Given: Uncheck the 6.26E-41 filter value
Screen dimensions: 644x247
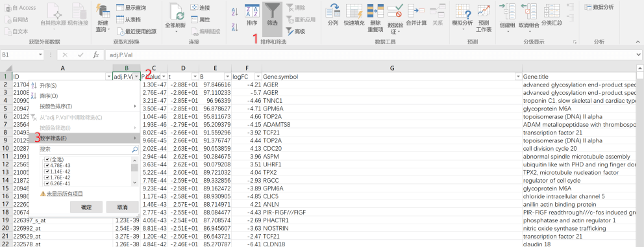Looking at the screenshot, I should [x=47, y=183].
